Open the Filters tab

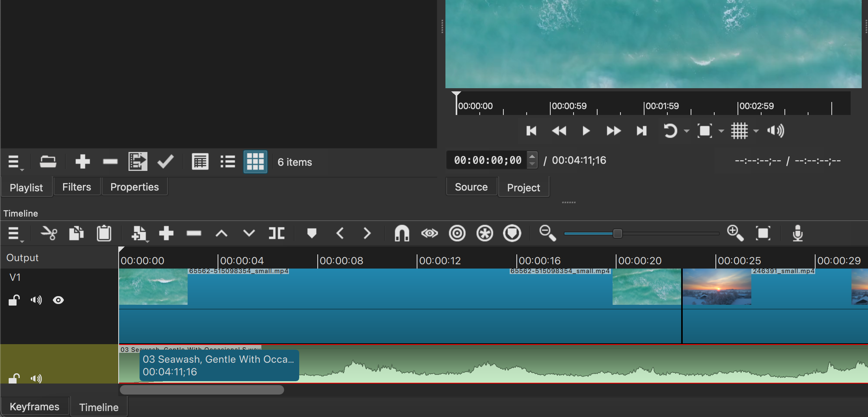76,187
